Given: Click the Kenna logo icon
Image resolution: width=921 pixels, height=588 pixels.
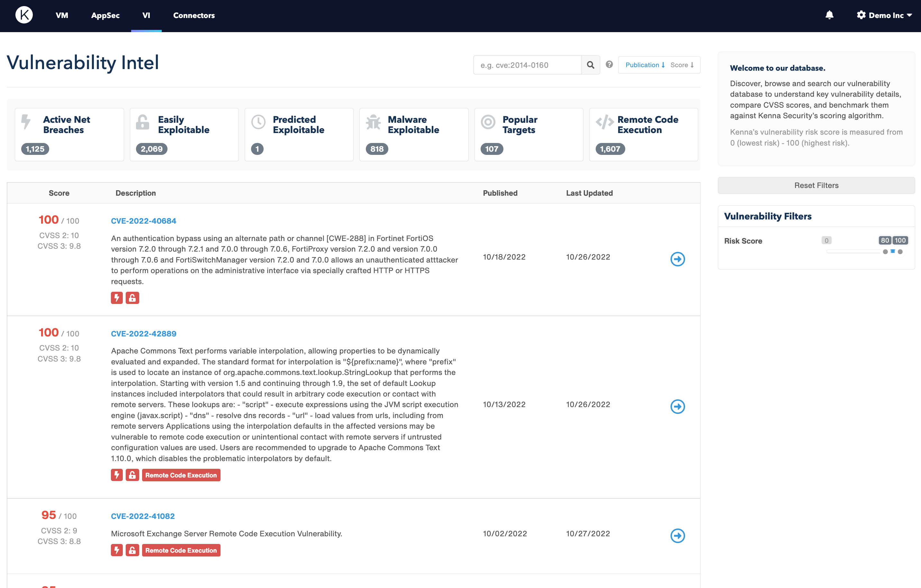Looking at the screenshot, I should point(24,15).
